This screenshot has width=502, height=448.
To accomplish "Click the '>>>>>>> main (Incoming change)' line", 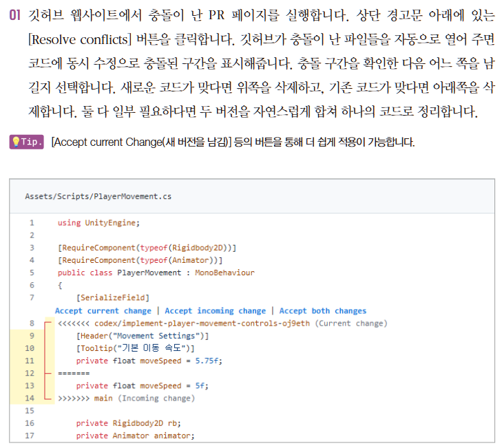I will tap(126, 398).
